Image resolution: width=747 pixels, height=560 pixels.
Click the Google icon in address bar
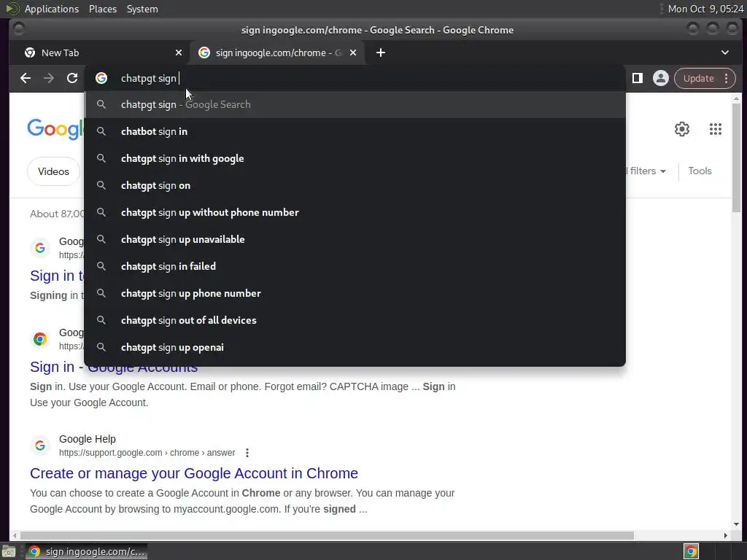tap(101, 78)
